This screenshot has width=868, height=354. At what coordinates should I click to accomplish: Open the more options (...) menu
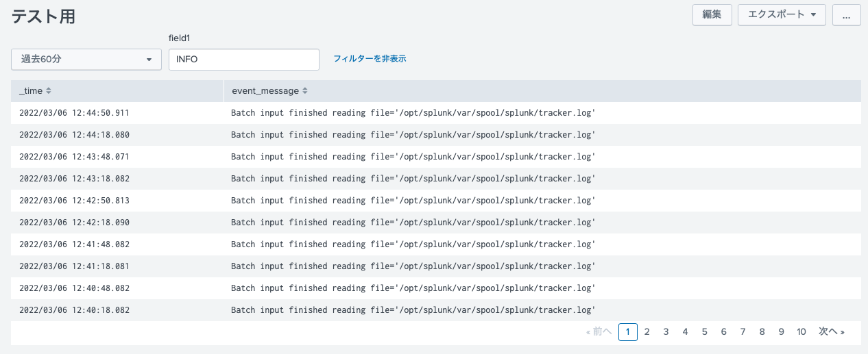point(846,14)
